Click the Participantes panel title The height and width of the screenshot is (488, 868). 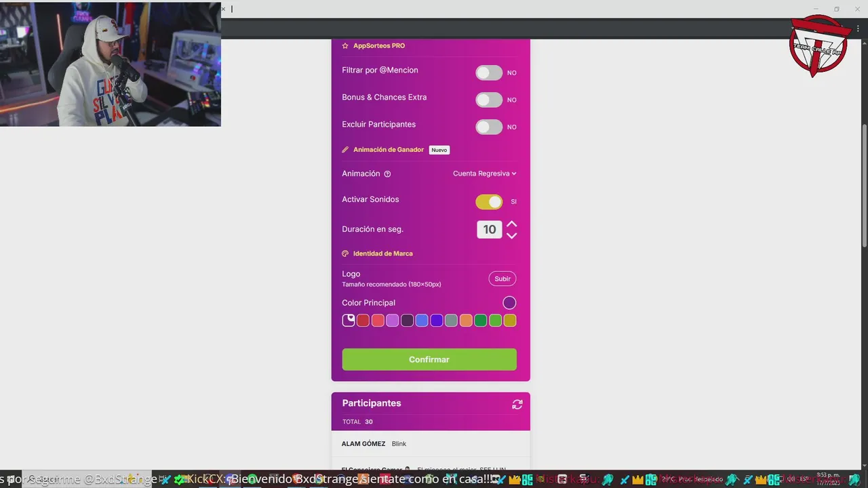tap(372, 403)
